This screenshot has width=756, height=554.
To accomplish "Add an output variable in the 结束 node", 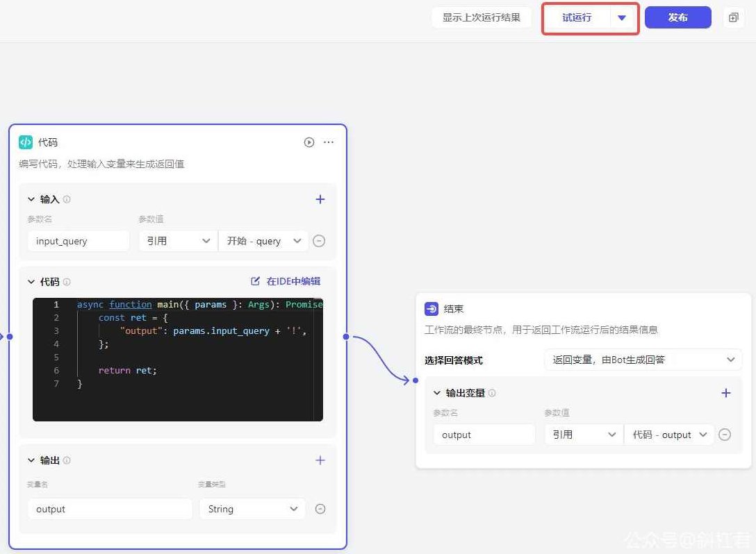I will [x=726, y=393].
